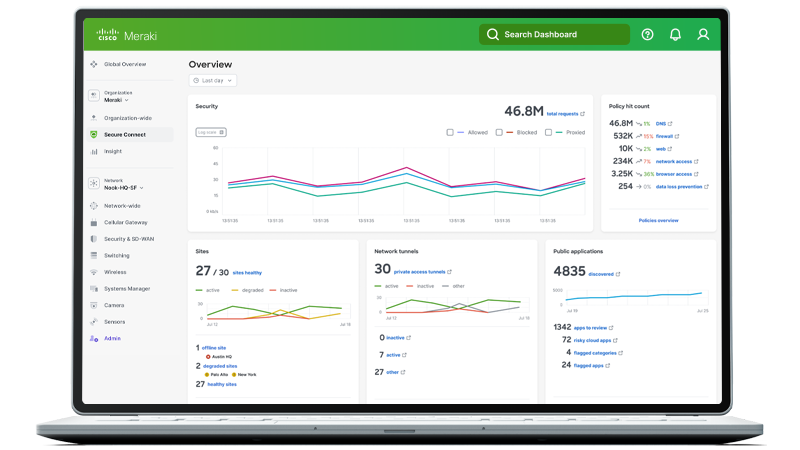Open the total requests link
Screen dimensions: 800x450
coord(562,114)
